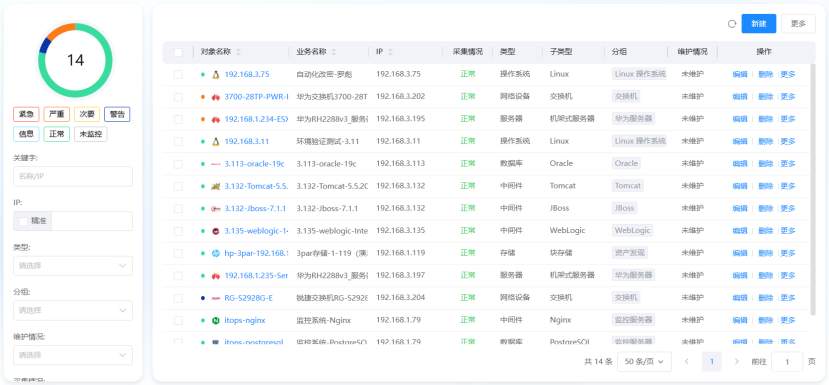829x385 pixels.
Task: Check the row for hp-3par
Action: pyautogui.click(x=178, y=253)
